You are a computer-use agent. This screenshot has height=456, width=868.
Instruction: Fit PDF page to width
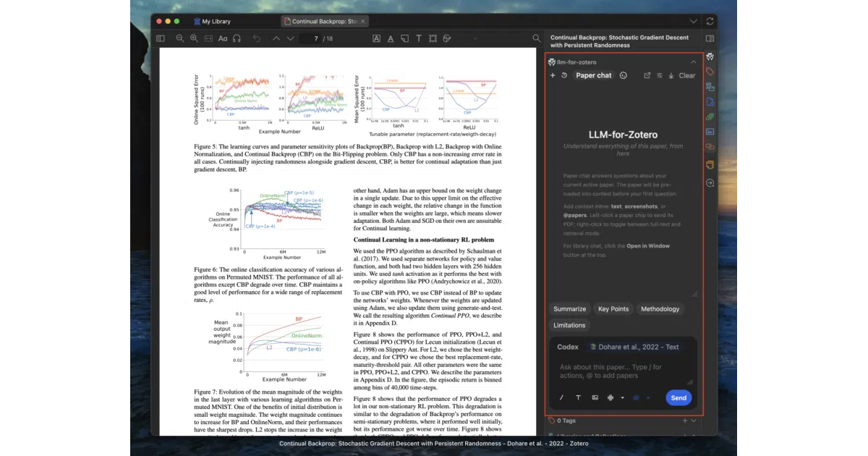208,38
